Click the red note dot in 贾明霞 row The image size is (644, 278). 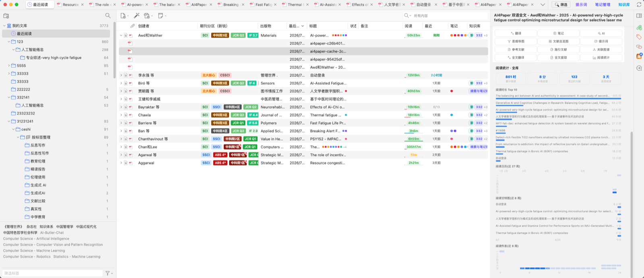(x=452, y=91)
